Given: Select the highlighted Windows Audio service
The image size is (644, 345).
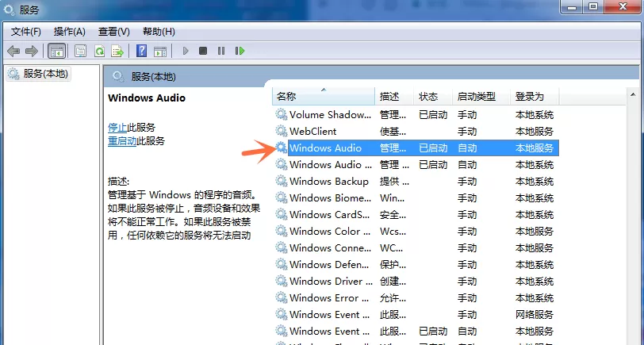Looking at the screenshot, I should pos(416,148).
